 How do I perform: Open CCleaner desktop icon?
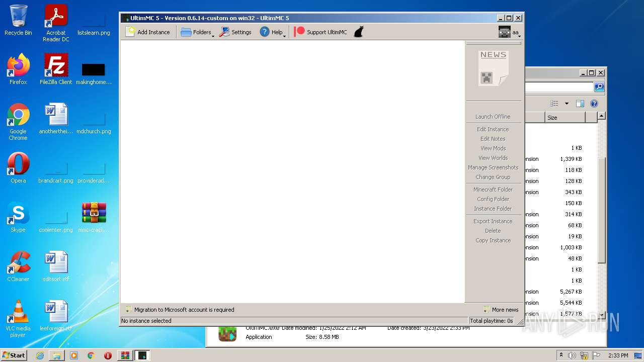point(18,266)
